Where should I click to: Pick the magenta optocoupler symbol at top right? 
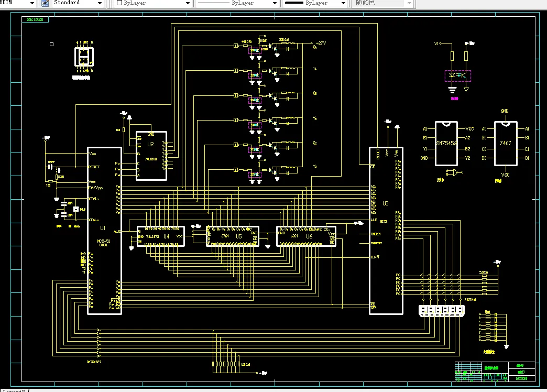pyautogui.click(x=458, y=76)
